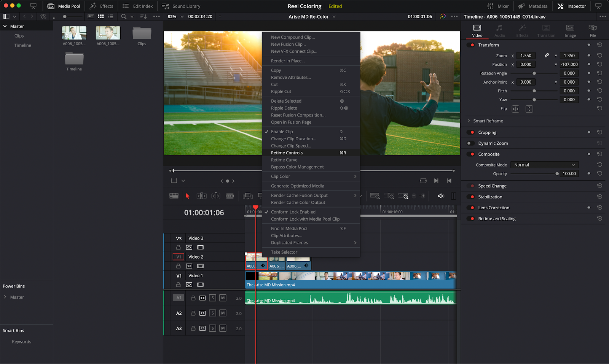Toggle Auto Track Selector on Video 2
This screenshot has height=364, width=609.
189,266
